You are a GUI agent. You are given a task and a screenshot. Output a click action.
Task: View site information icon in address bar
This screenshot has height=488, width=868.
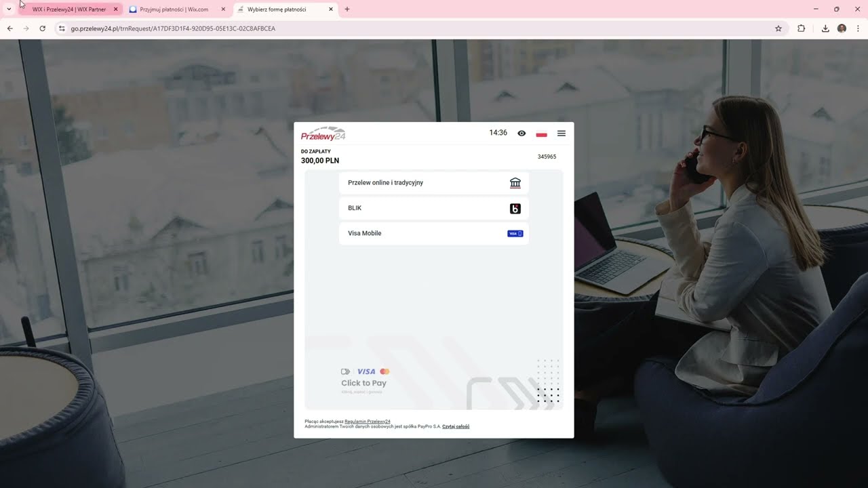(61, 28)
